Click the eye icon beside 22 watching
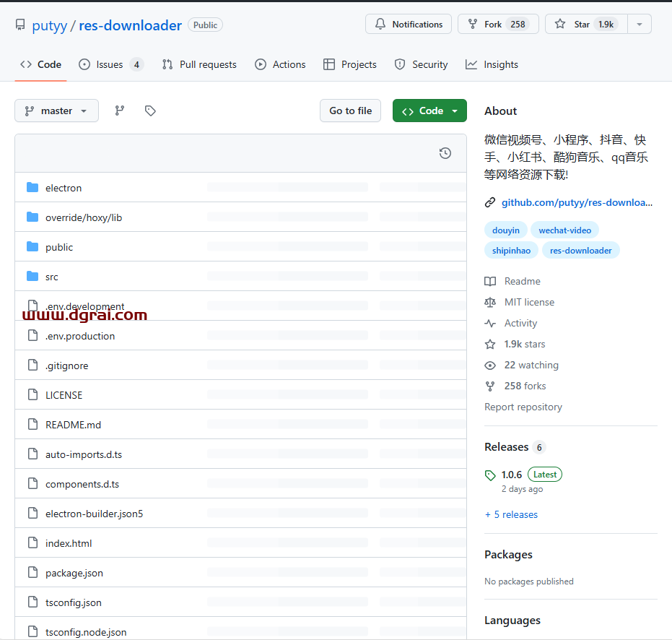This screenshot has height=640, width=672. [490, 366]
